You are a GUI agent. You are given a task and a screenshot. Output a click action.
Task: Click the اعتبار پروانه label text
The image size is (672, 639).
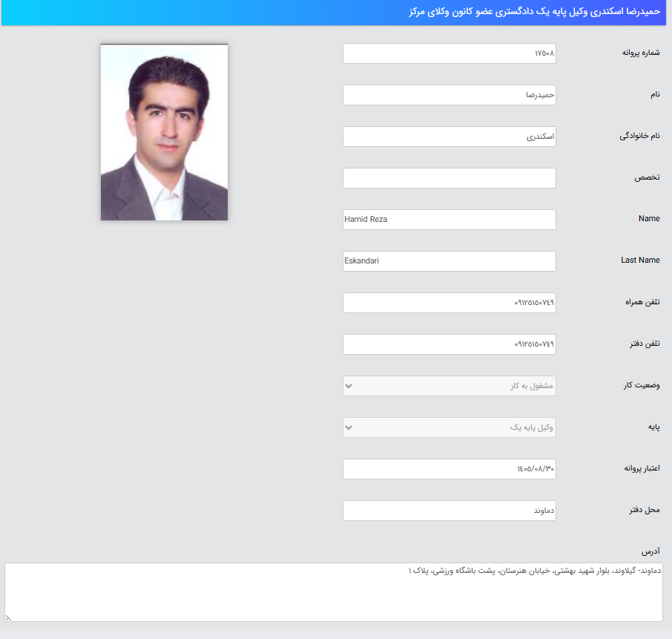pos(639,468)
